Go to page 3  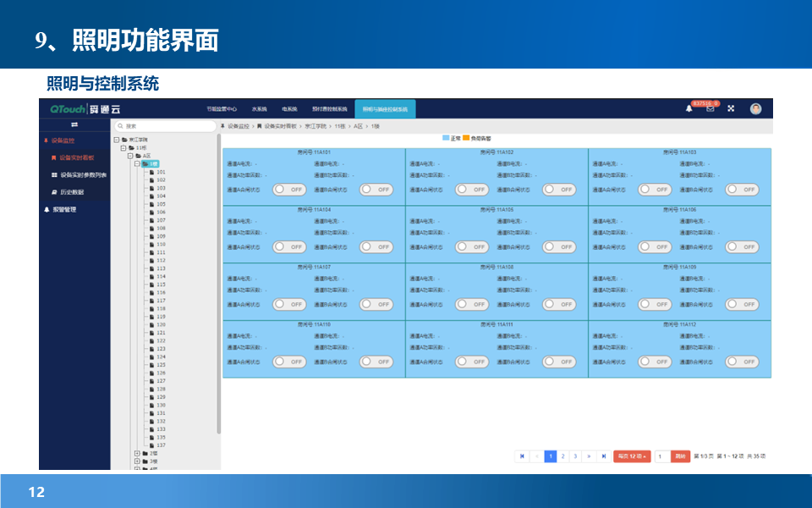pos(575,456)
